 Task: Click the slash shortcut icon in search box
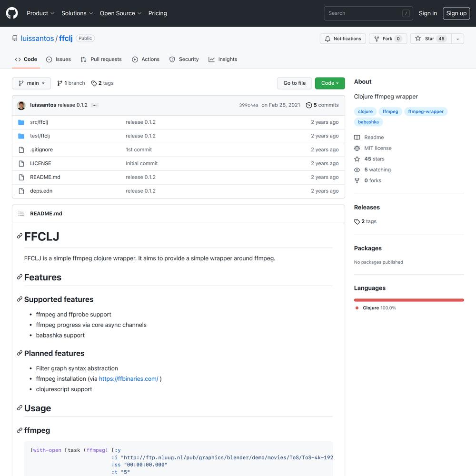406,13
